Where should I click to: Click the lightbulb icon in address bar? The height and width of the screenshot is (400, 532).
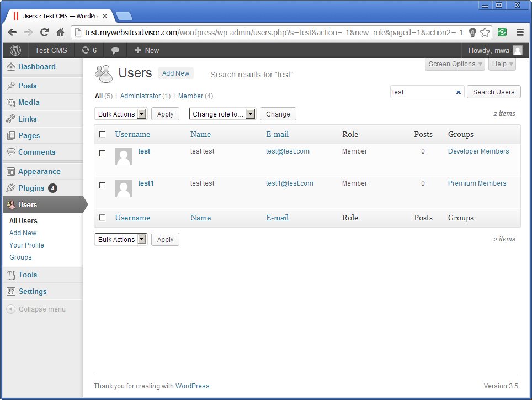(472, 33)
